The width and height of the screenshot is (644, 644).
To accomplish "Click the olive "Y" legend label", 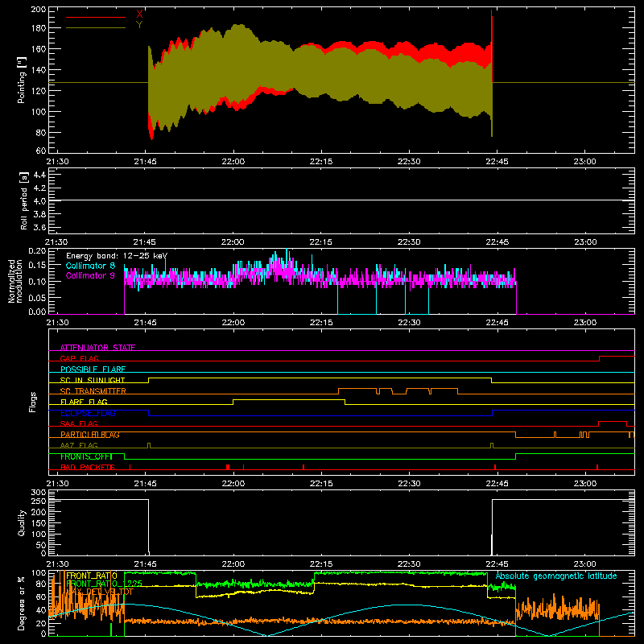I will tap(139, 25).
